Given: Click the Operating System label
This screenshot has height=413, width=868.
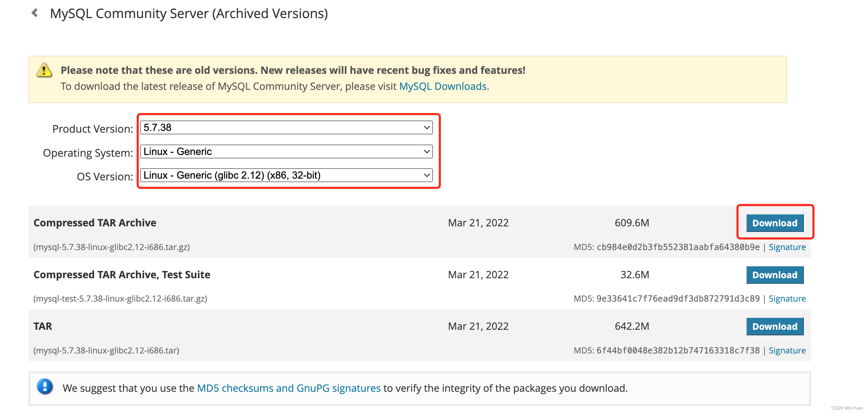Looking at the screenshot, I should pos(88,153).
